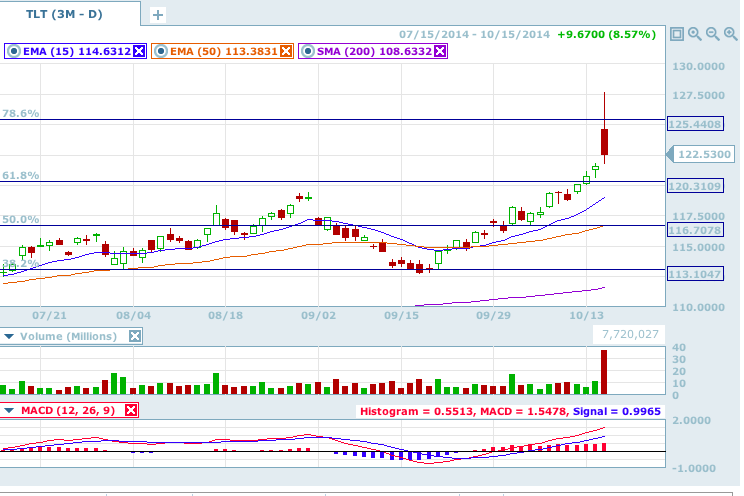744x496 pixels.
Task: Click the volume reading 7,720,027
Action: coord(630,334)
